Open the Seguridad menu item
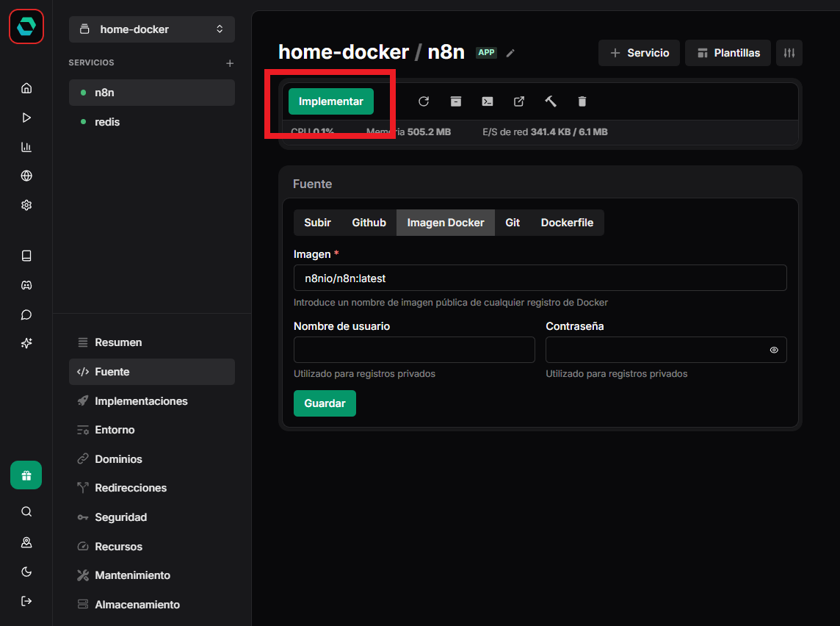This screenshot has height=626, width=840. (x=152, y=517)
